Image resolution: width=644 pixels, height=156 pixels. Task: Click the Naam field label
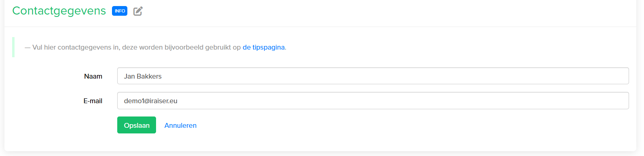coord(93,76)
